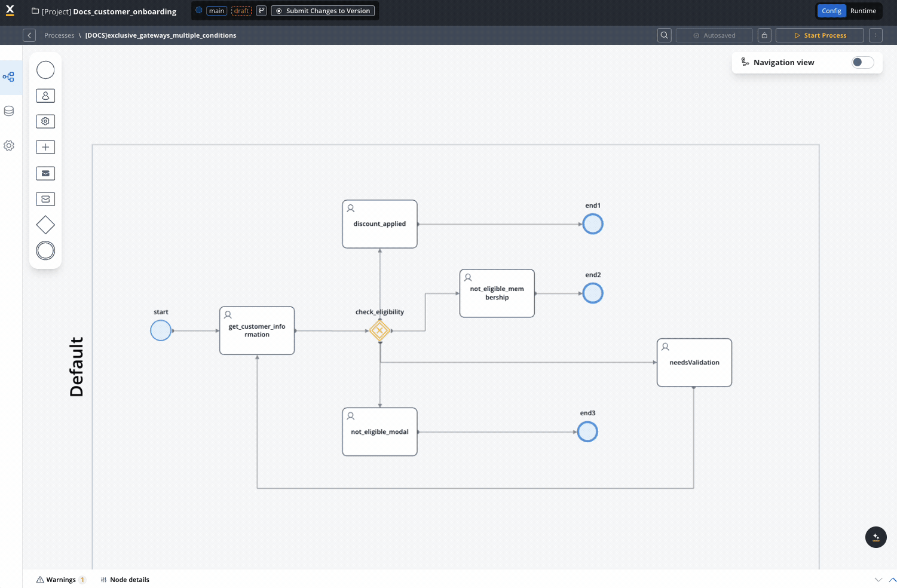Screen dimensions: 897x588
Task: Click Start Process button
Action: (x=820, y=35)
